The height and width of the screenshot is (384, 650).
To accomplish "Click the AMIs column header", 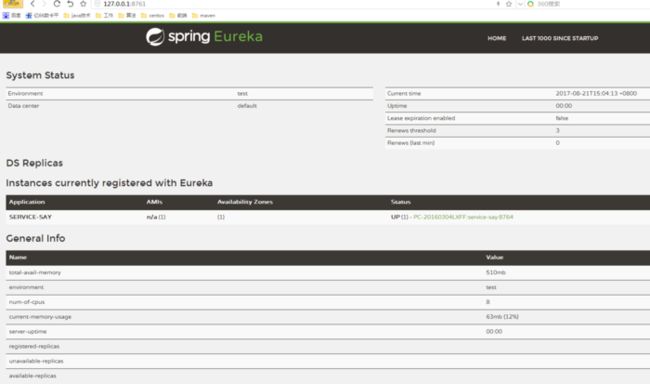I will point(154,202).
